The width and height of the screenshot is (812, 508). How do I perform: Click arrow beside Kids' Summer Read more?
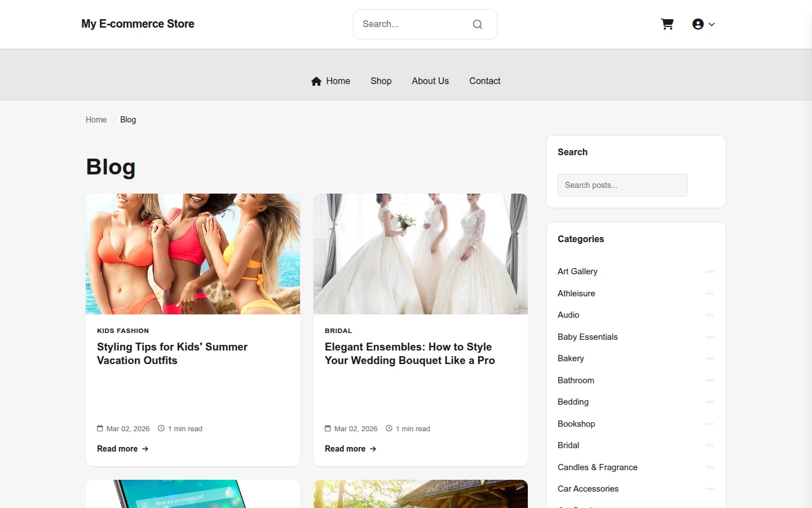tap(145, 449)
